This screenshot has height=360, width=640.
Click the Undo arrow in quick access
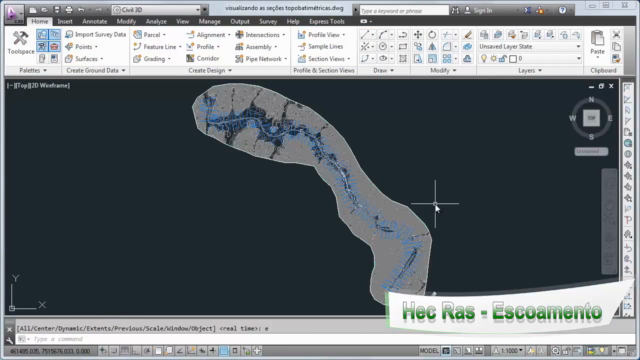tap(81, 10)
